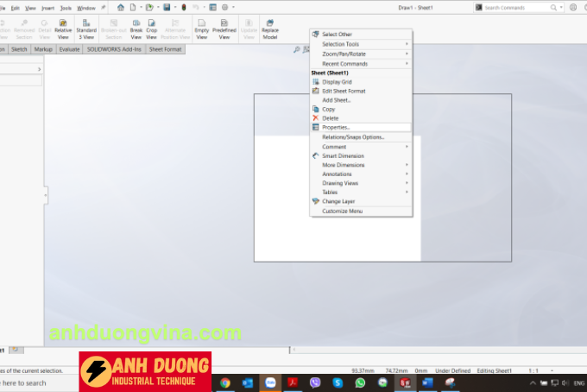Open Google Chrome from the taskbar
This screenshot has width=587, height=392.
coord(224,383)
